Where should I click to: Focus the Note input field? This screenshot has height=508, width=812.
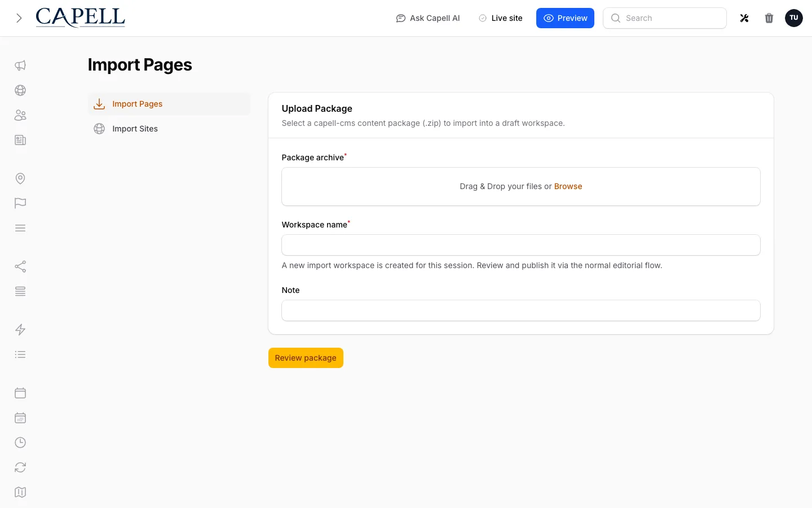(521, 310)
